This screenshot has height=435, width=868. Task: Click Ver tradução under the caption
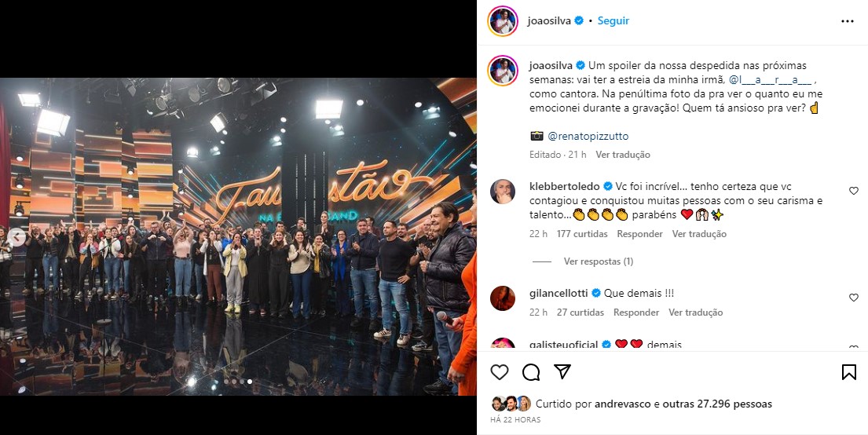tap(623, 155)
